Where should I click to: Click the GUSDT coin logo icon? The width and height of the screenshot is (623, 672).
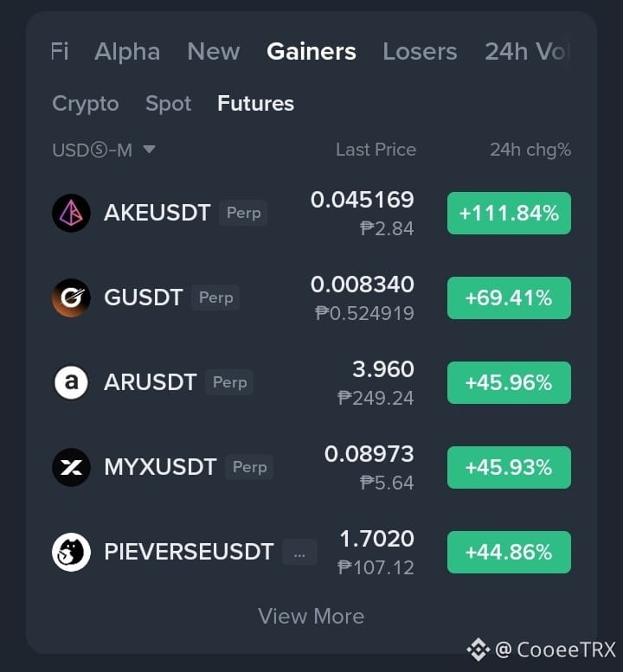point(71,298)
